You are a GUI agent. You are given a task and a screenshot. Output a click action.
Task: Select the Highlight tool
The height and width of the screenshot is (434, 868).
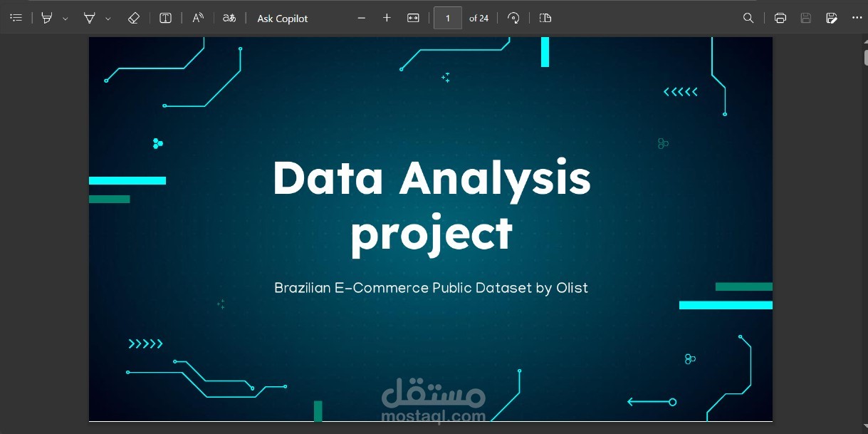tap(47, 18)
